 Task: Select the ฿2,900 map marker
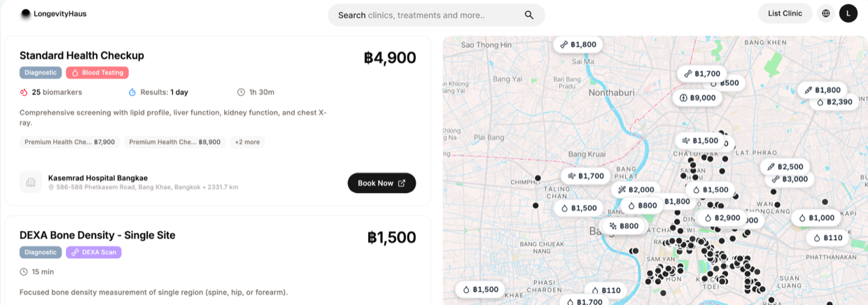(x=722, y=218)
